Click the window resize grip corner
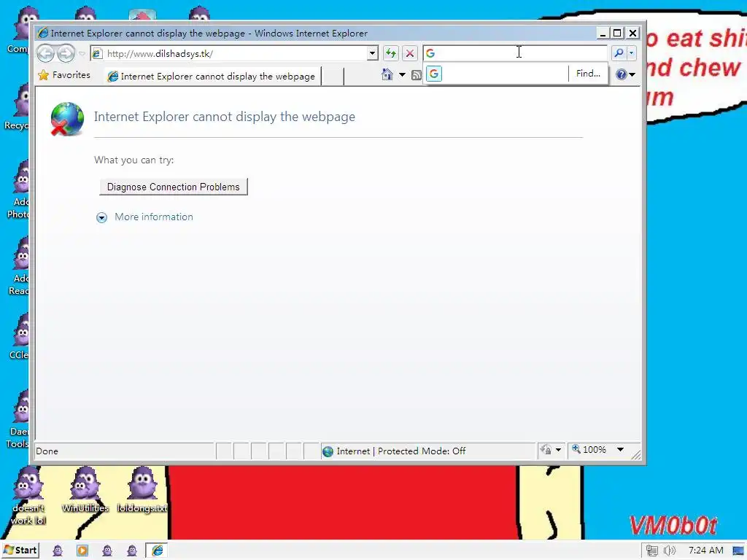747x560 pixels. (x=636, y=455)
